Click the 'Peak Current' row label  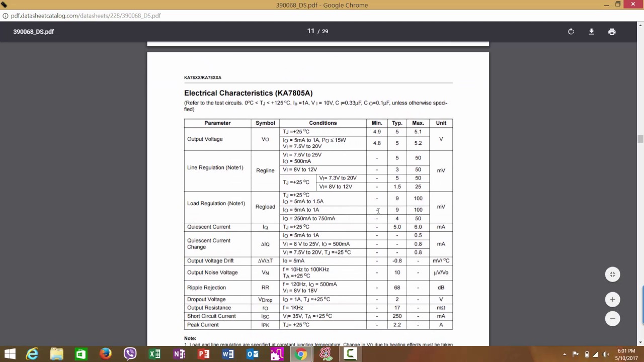(x=203, y=325)
